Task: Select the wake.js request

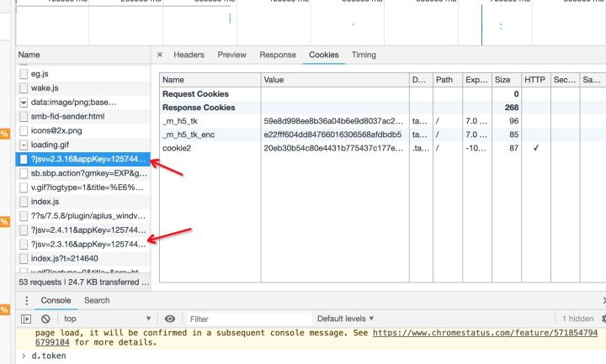Action: tap(83, 87)
